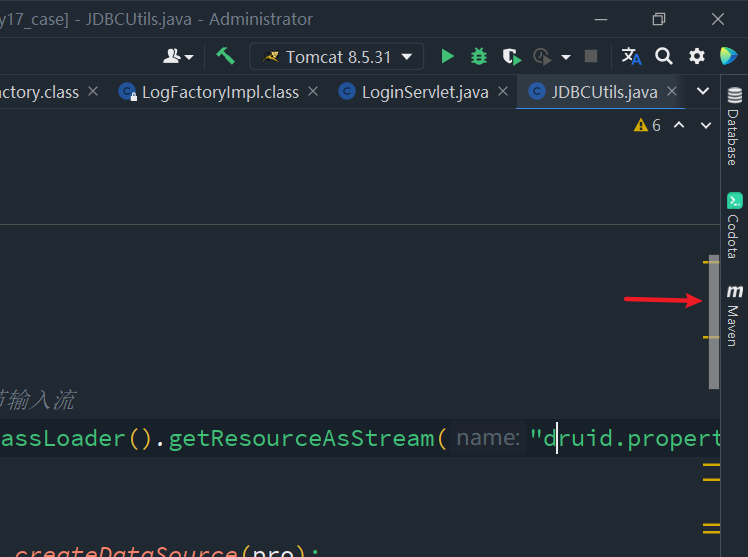Click the Stop square button

pos(591,56)
